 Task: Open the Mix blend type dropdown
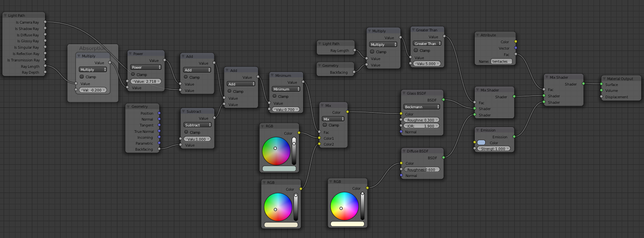tap(333, 118)
